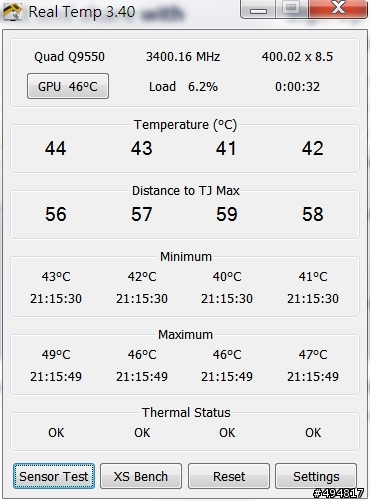The width and height of the screenshot is (370, 501).
Task: Open the Settings dialog
Action: pyautogui.click(x=316, y=476)
